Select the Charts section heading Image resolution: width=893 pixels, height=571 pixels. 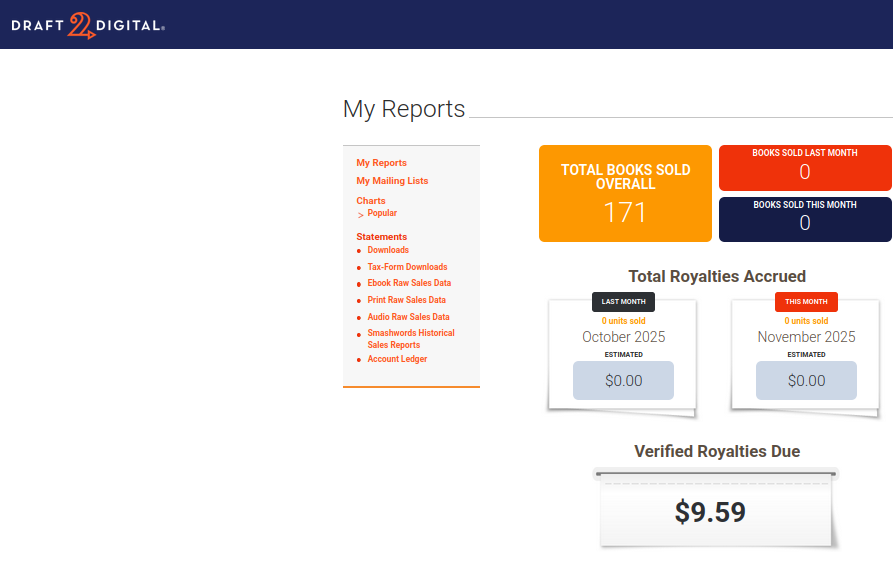371,201
